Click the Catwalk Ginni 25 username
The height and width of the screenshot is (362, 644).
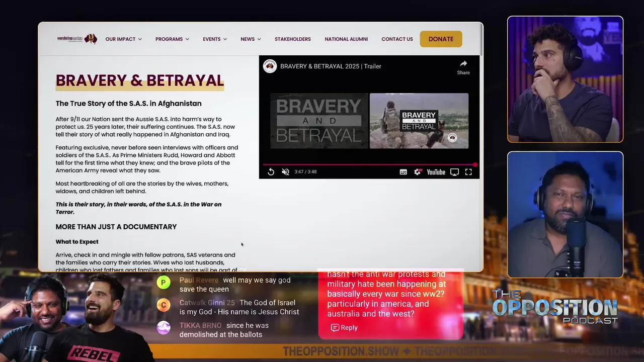tap(207, 303)
